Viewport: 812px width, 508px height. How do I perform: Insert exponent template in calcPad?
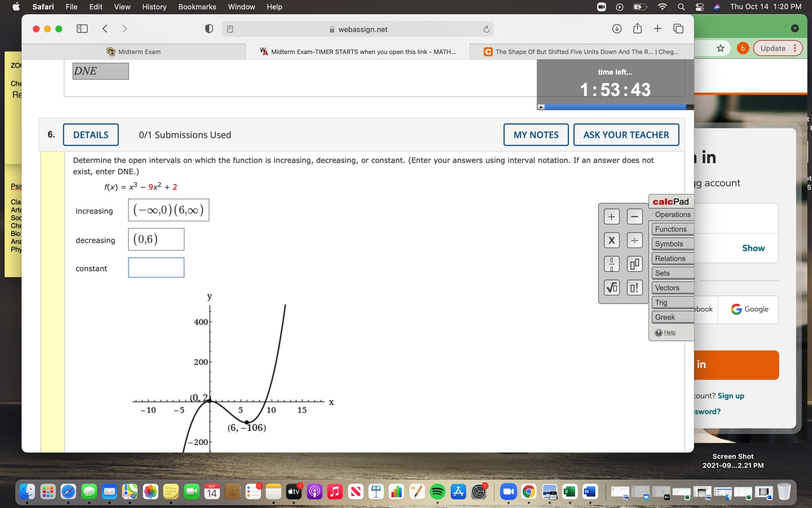pos(634,264)
